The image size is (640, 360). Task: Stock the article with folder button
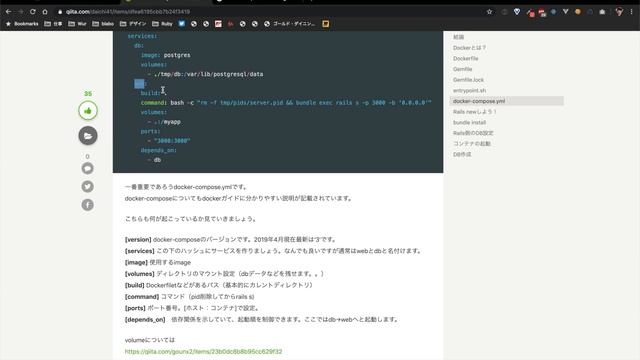click(x=88, y=136)
